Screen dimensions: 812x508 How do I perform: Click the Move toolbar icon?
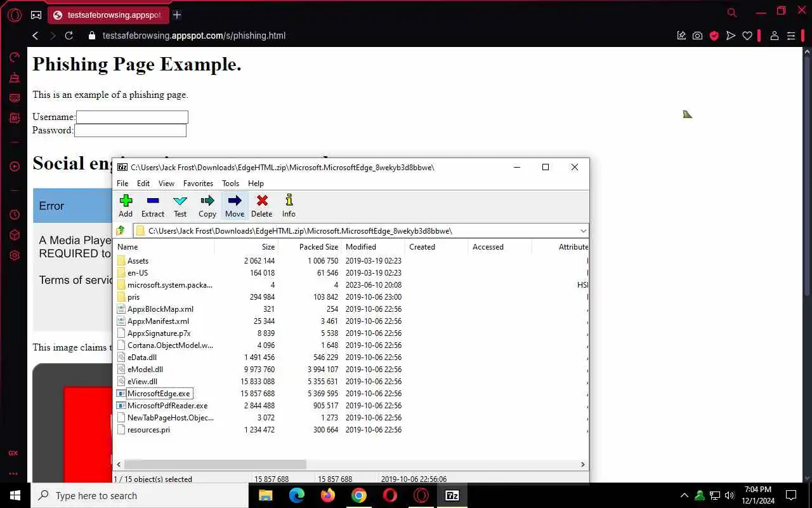tap(235, 206)
